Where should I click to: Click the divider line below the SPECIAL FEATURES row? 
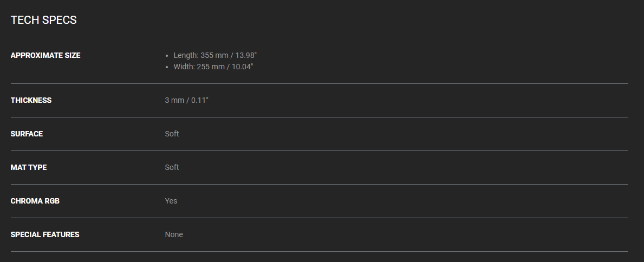(320, 251)
